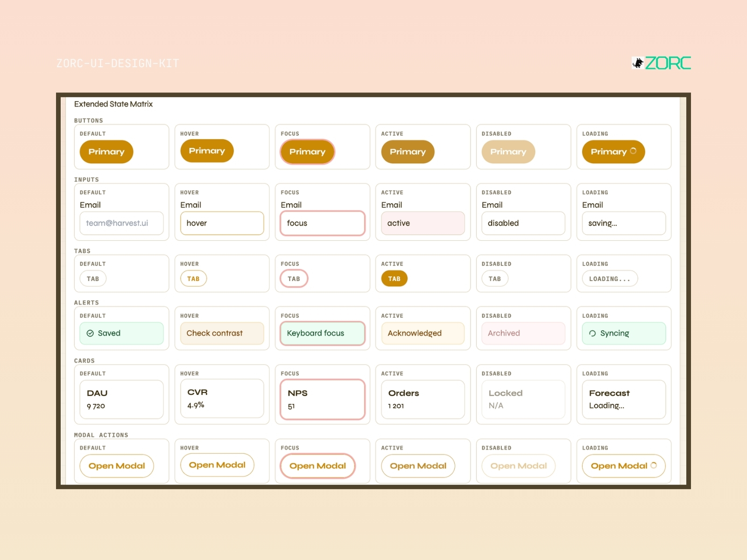Click the Saved alert banner
The height and width of the screenshot is (560, 747).
pos(121,333)
